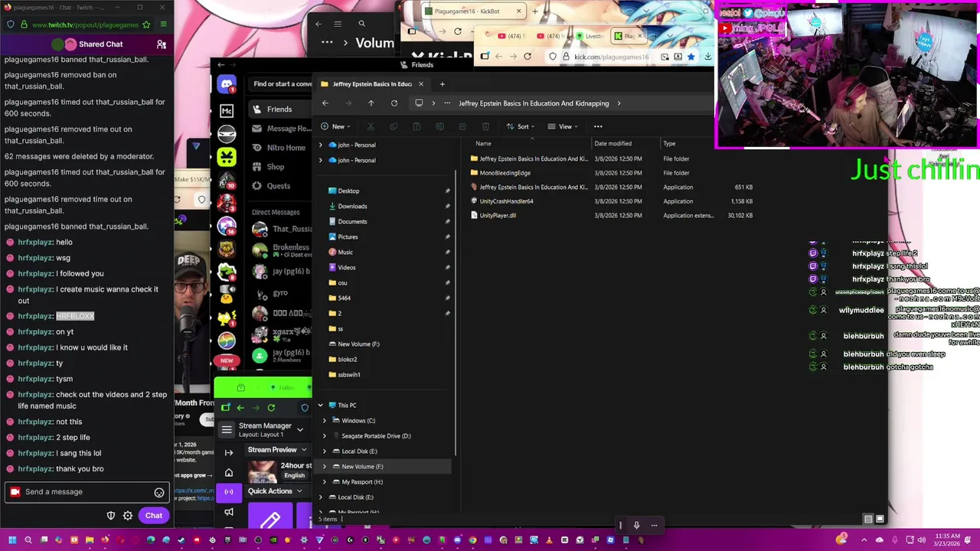The width and height of the screenshot is (980, 551).
Task: Click the Delete trash icon in Explorer toolbar
Action: click(x=485, y=126)
